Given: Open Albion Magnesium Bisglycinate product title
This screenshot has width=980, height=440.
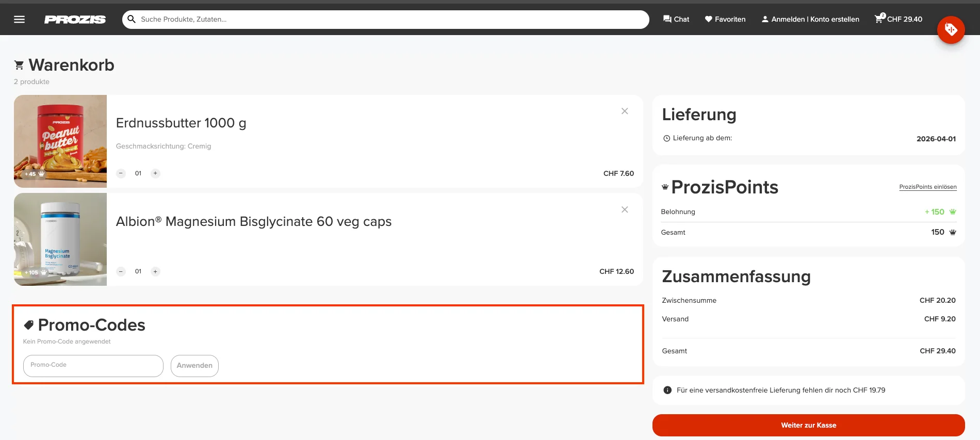Looking at the screenshot, I should (254, 221).
